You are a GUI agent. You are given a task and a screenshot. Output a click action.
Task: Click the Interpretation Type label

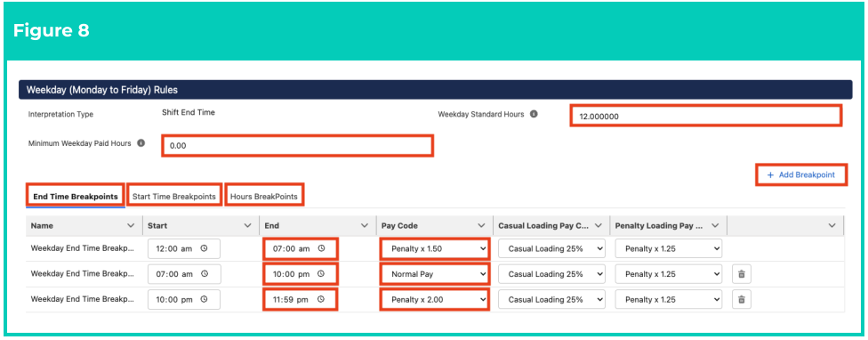point(60,115)
